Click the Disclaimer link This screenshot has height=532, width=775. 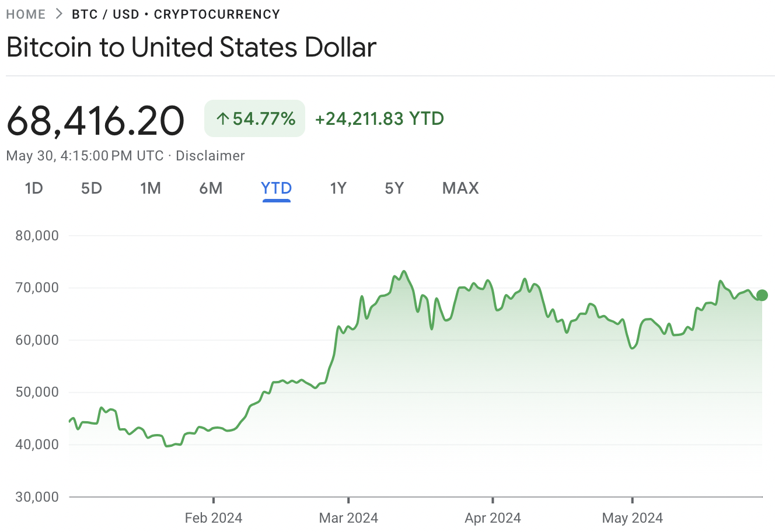(x=210, y=156)
